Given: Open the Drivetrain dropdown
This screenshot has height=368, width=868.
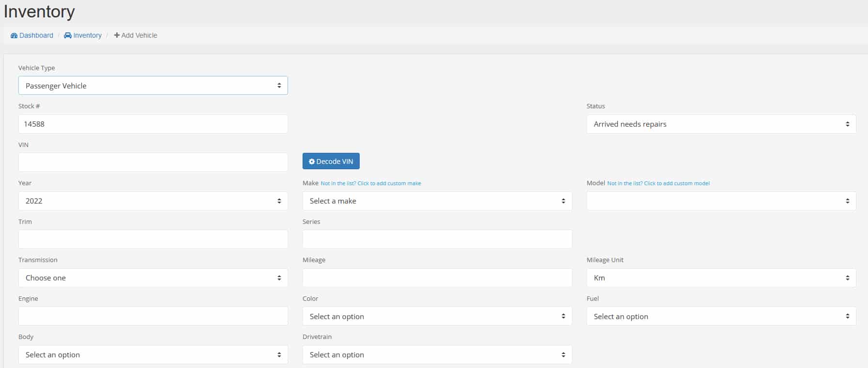Looking at the screenshot, I should [437, 354].
